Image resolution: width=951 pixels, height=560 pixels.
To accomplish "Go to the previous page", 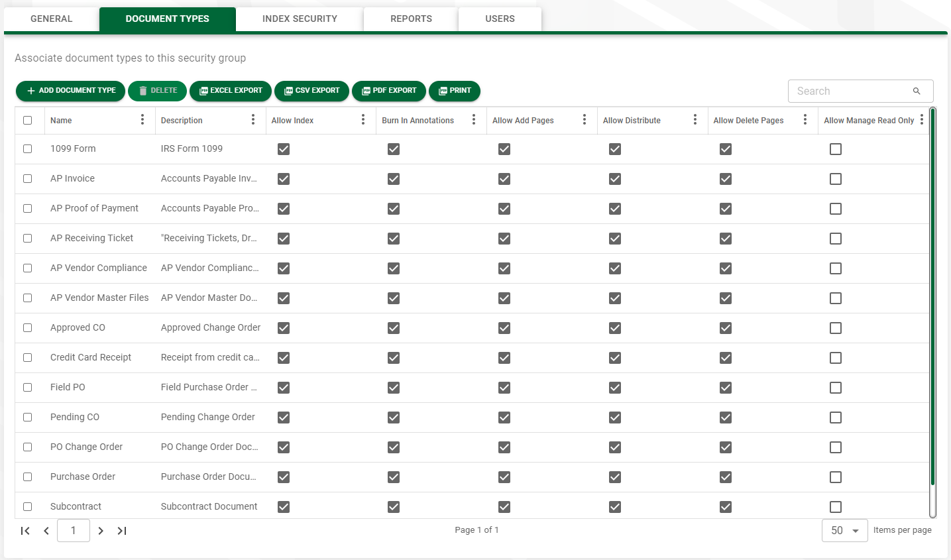I will click(x=46, y=531).
